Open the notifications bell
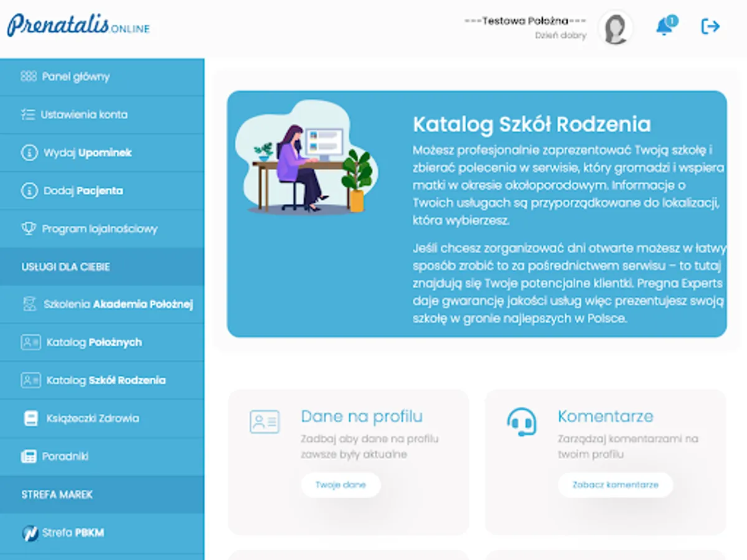747x560 pixels. (x=665, y=26)
